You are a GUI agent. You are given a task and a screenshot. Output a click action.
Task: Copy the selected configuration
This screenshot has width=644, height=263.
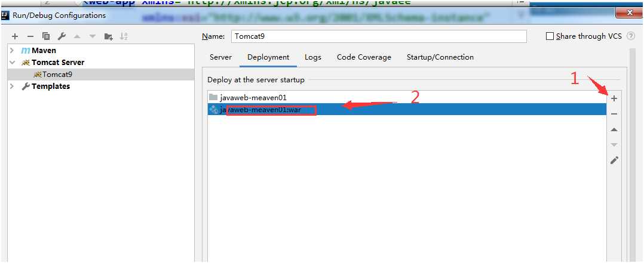pos(46,36)
